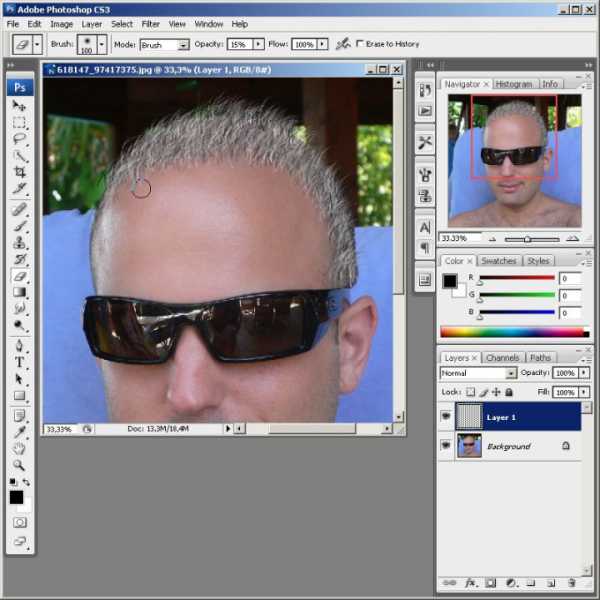Screen dimensions: 600x600
Task: Hide Layer 1 using its eye icon
Action: point(446,416)
